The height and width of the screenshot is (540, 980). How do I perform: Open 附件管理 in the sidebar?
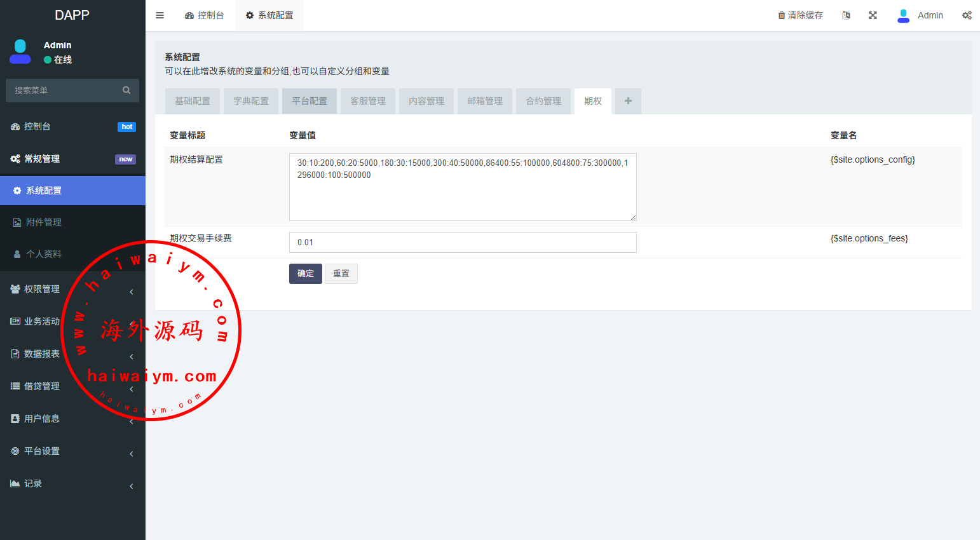pos(44,222)
